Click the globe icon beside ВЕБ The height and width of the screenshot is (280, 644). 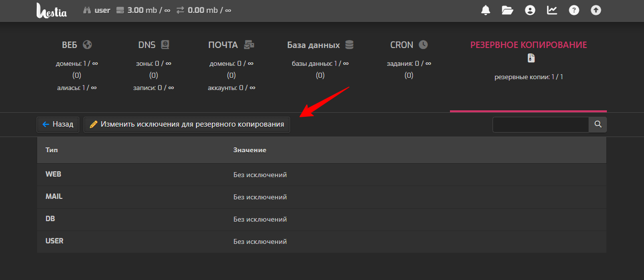[88, 45]
